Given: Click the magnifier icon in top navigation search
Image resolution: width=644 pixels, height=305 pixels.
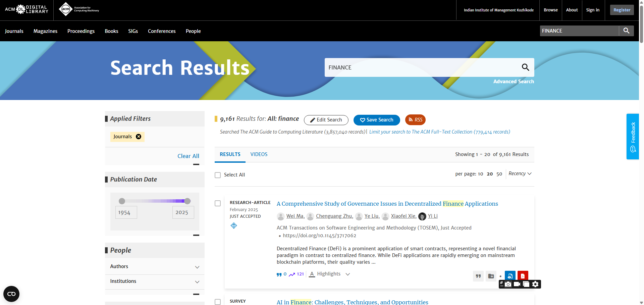Looking at the screenshot, I should click(x=626, y=31).
